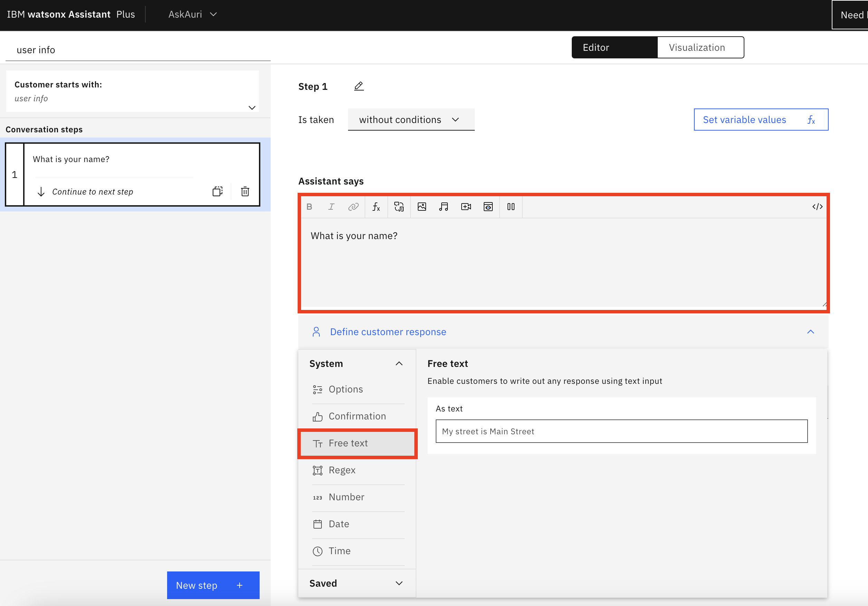Click the Bold formatting icon

(309, 206)
